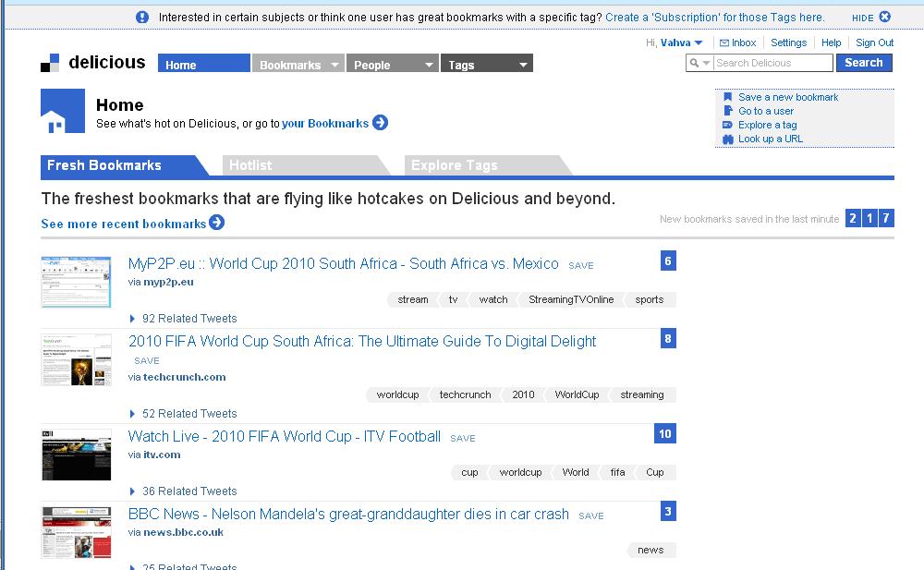
Task: Click the Inbox envelope icon
Action: pyautogui.click(x=724, y=42)
